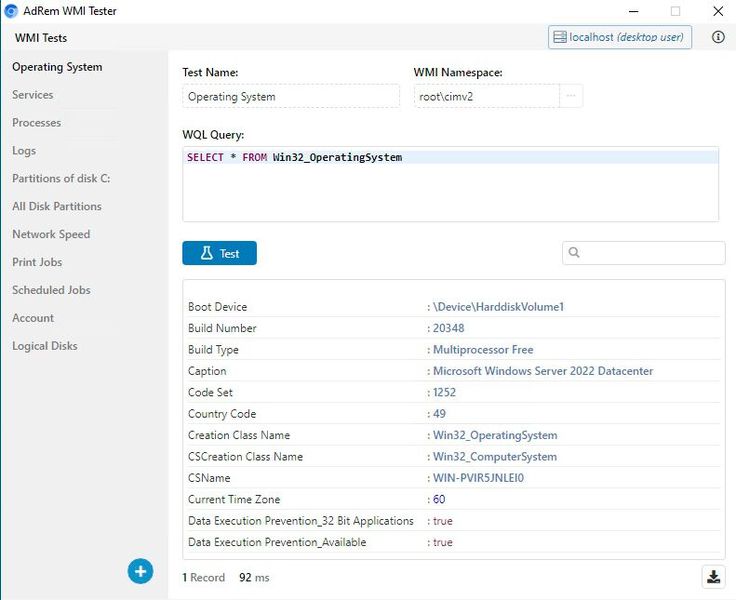The width and height of the screenshot is (736, 600).
Task: Run the query with Test button
Action: [x=219, y=253]
